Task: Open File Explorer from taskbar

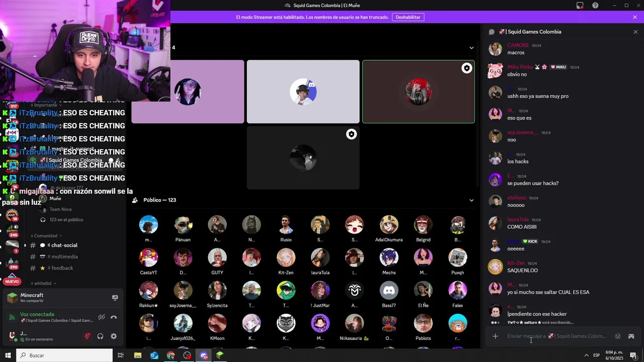Action: coord(137,355)
